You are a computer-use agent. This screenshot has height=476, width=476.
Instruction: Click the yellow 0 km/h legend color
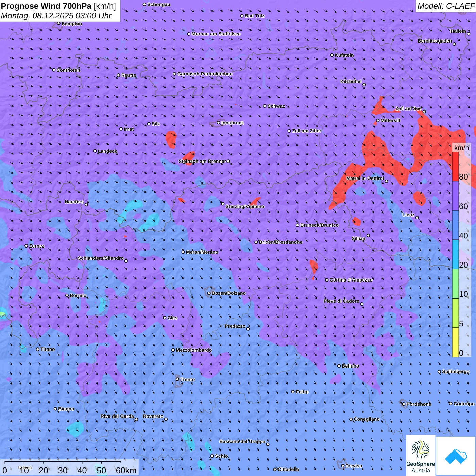tap(455, 342)
